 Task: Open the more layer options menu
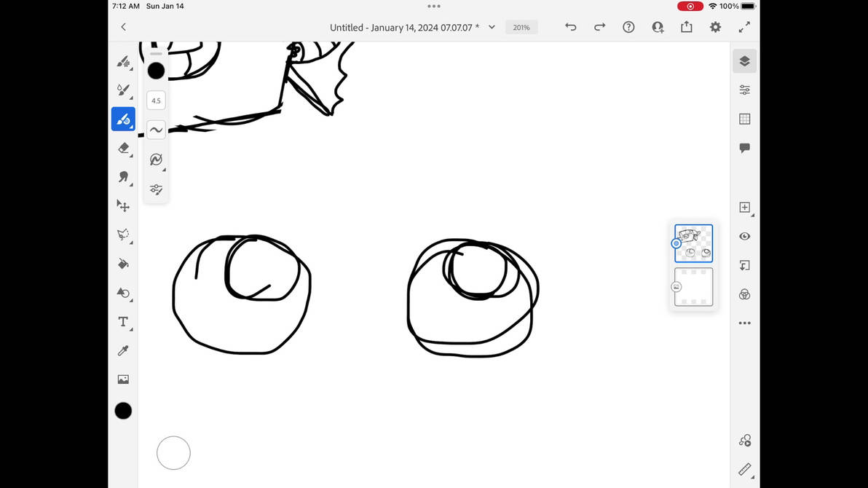744,323
